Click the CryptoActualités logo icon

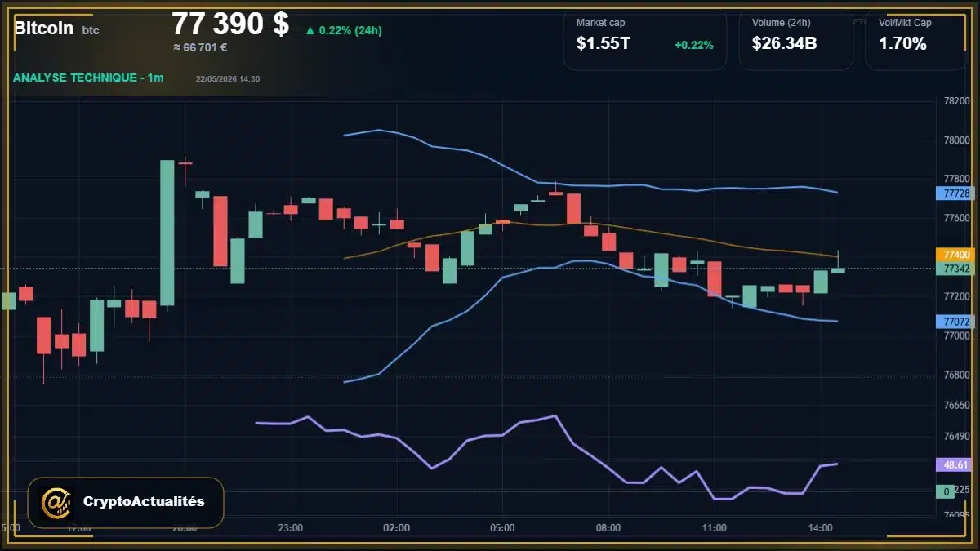(x=56, y=502)
